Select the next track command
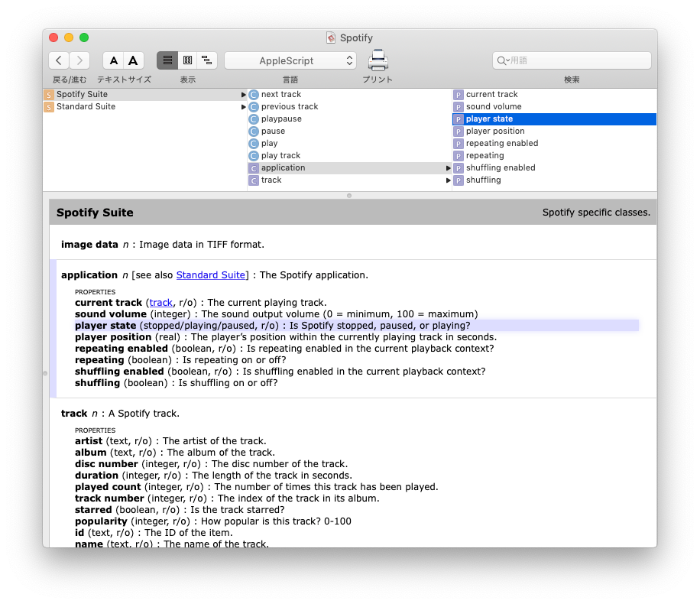Viewport: 700px width, 604px height. pos(349,94)
